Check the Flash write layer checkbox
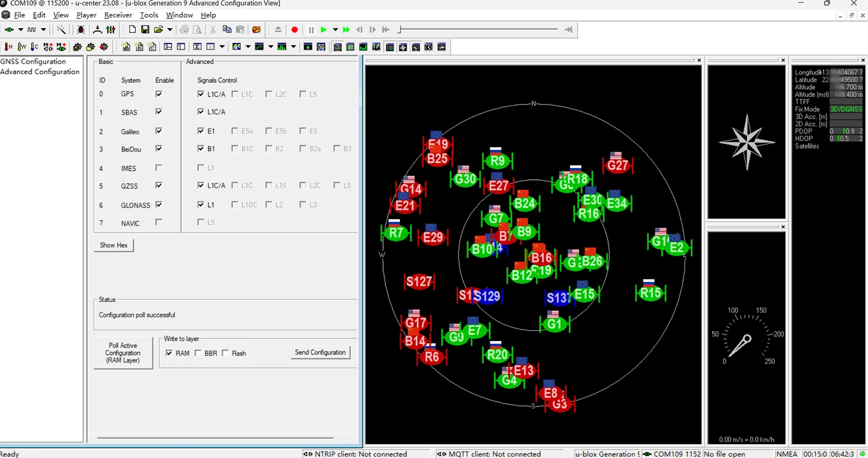The height and width of the screenshot is (458, 868). click(226, 353)
